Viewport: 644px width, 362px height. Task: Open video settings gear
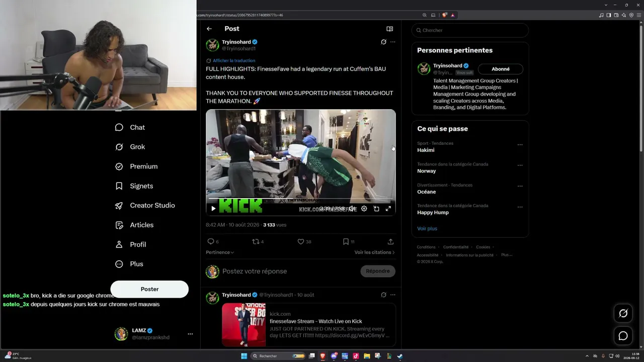tap(364, 209)
